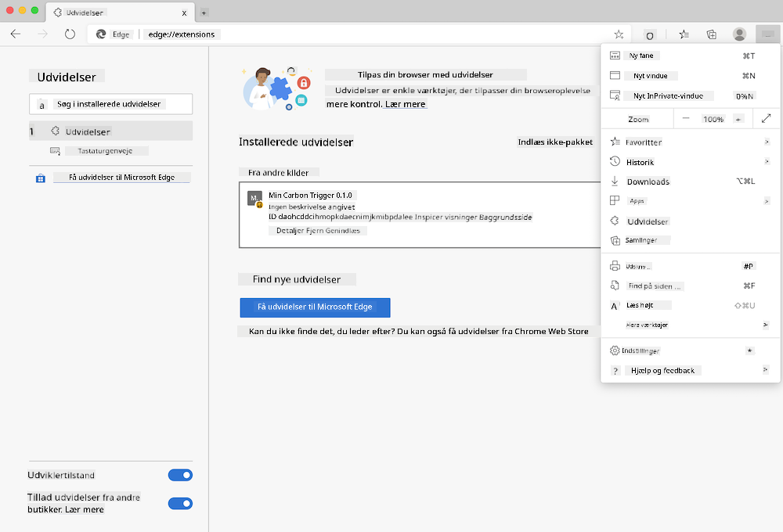Screen dimensions: 783x532
Task: Click the Samlinger entry's icon in the menu
Action: (614, 240)
